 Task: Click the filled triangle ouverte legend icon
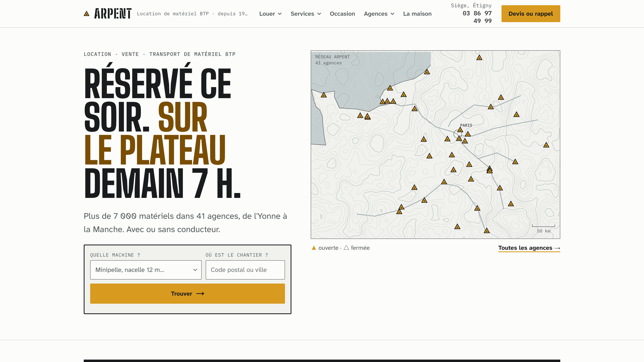[314, 248]
